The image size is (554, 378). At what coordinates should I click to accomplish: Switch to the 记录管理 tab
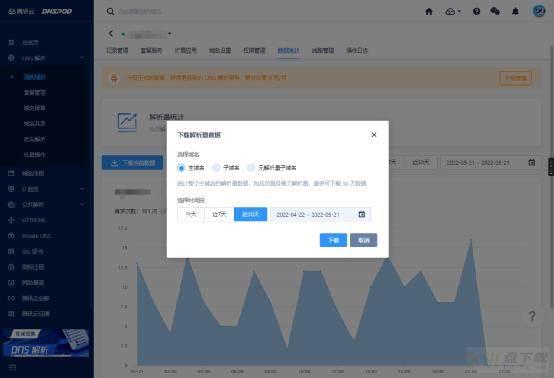point(117,51)
